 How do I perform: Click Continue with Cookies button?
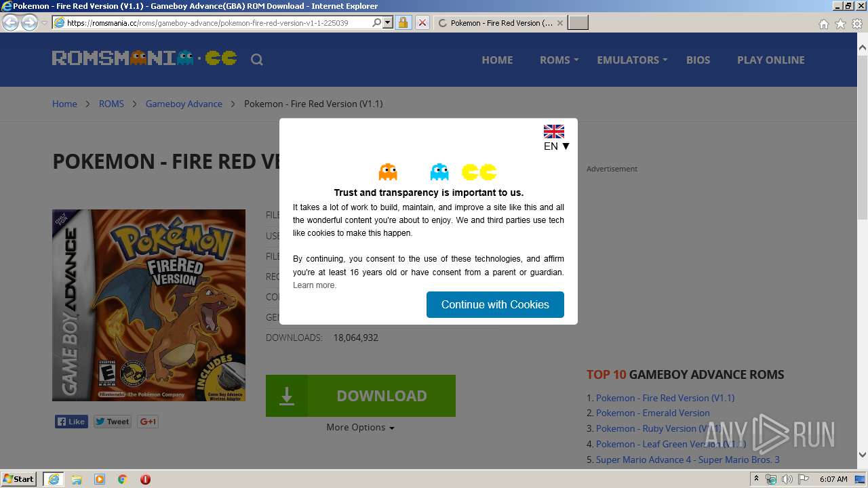pyautogui.click(x=495, y=304)
